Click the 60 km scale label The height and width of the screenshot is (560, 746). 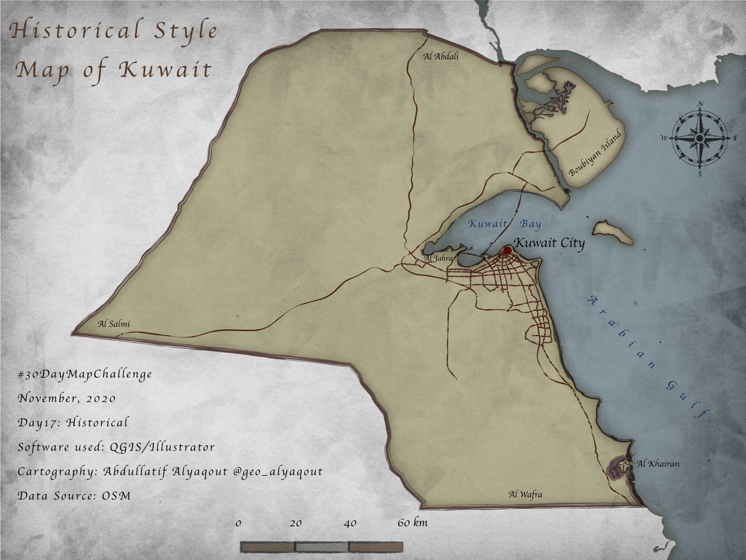[x=413, y=523]
